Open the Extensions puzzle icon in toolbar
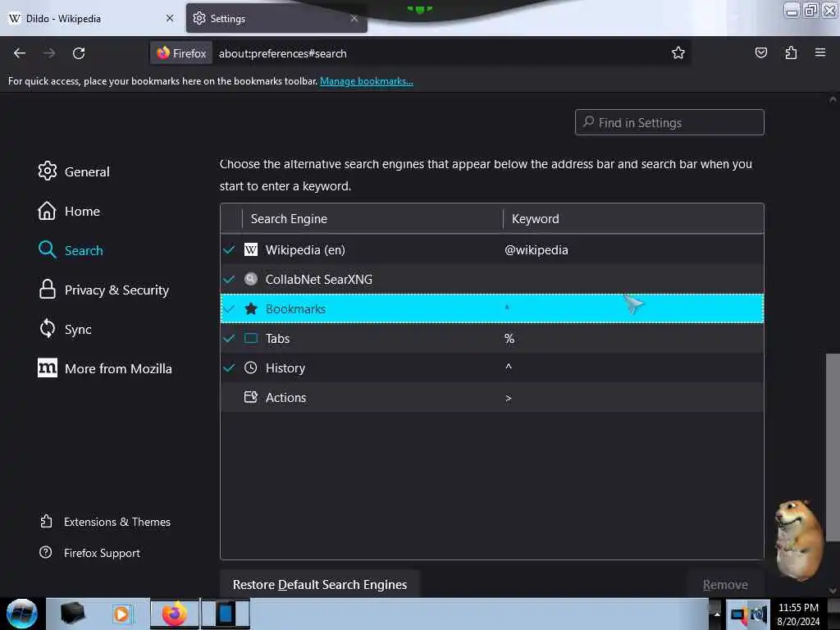840x630 pixels. 791,52
